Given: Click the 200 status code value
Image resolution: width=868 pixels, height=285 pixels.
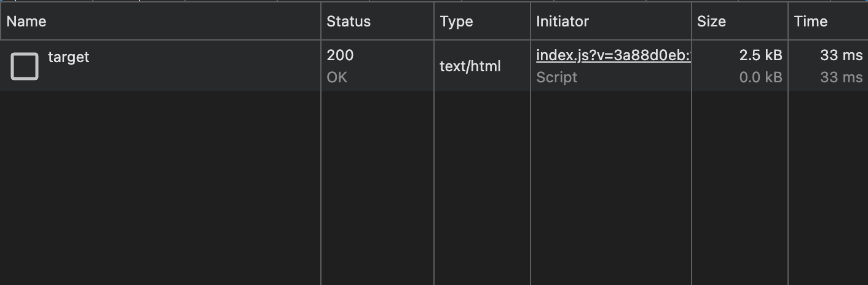Looking at the screenshot, I should pos(340,55).
